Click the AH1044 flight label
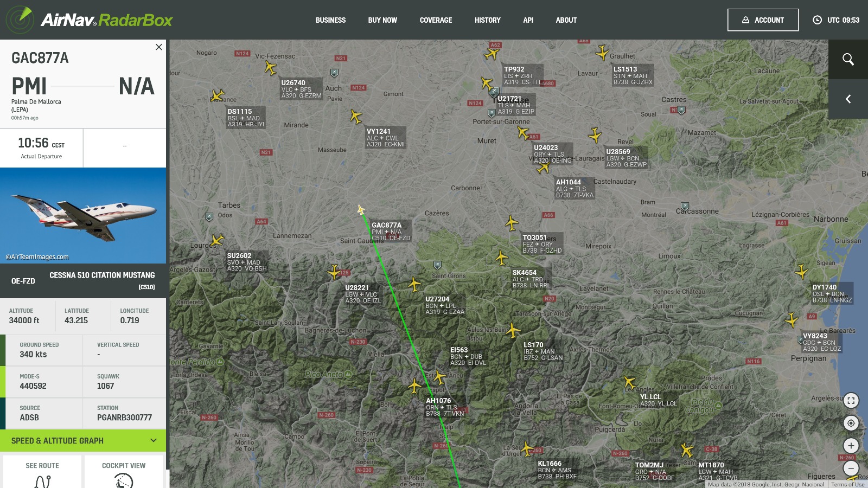 point(575,189)
